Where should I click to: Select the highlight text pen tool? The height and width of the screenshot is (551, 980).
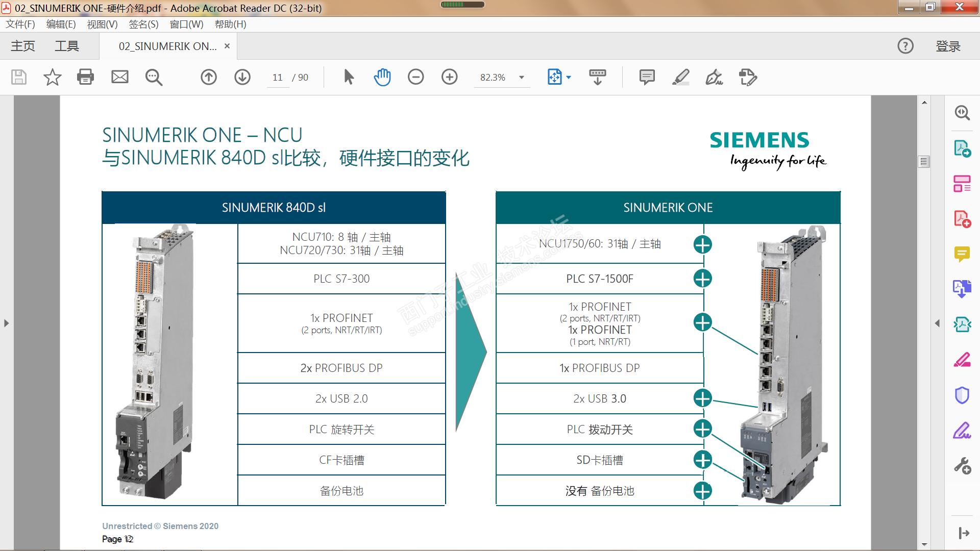680,77
